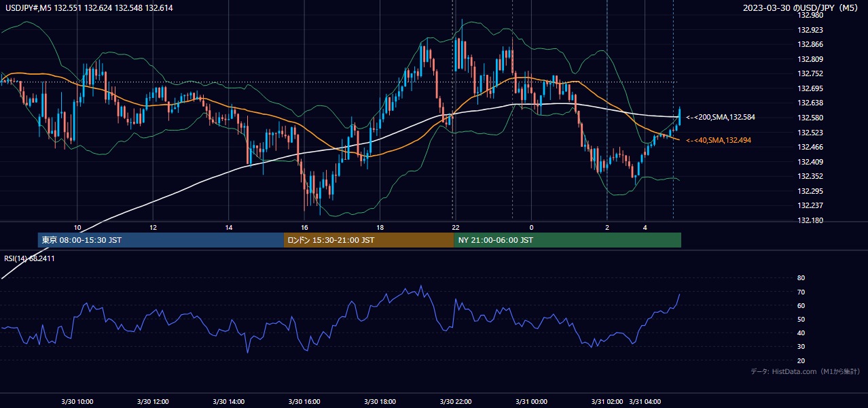Click price axis label 132.180
Image resolution: width=868 pixels, height=408 pixels.
(810, 220)
